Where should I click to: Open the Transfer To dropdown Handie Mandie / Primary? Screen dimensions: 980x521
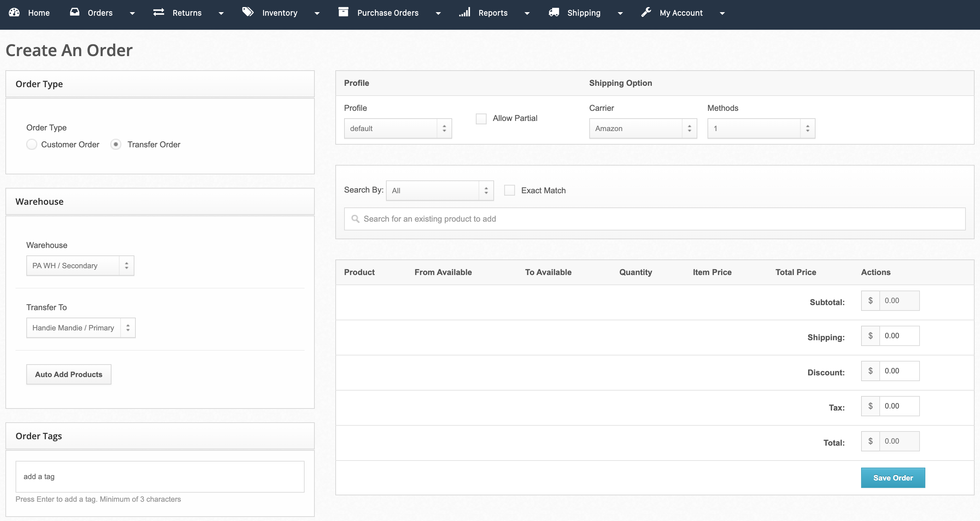[x=81, y=328]
